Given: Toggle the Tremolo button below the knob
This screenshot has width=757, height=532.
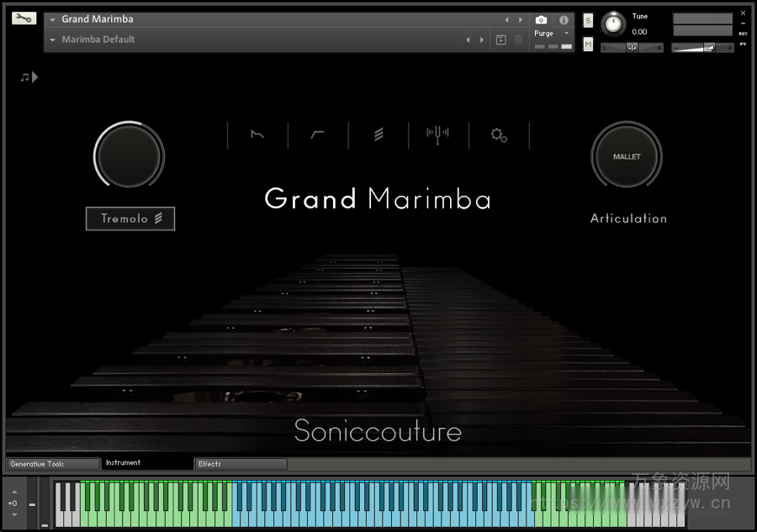Looking at the screenshot, I should click(x=130, y=219).
